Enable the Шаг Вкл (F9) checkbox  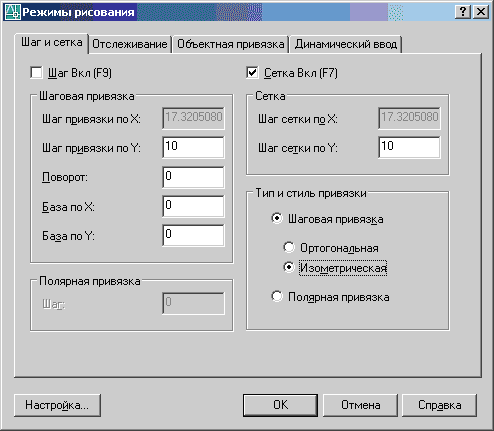[x=36, y=73]
